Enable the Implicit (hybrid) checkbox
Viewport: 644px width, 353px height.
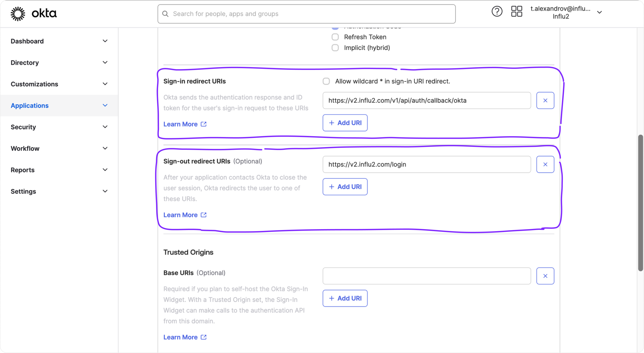(335, 48)
